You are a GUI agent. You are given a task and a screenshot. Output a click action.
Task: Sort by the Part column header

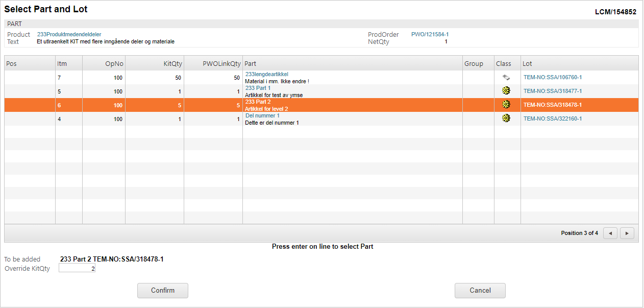pyautogui.click(x=251, y=63)
